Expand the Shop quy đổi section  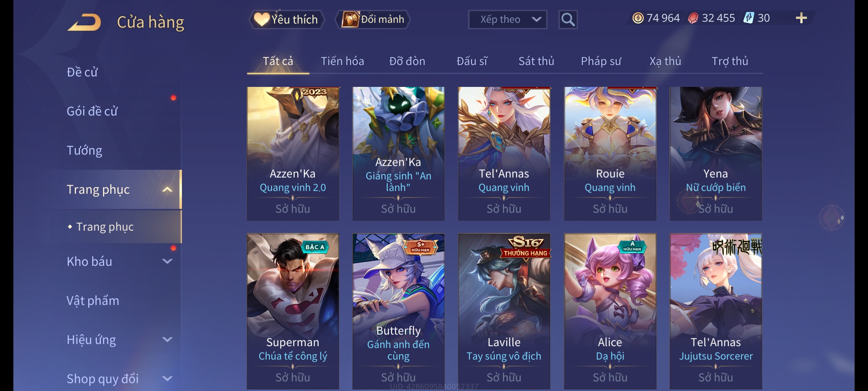167,378
